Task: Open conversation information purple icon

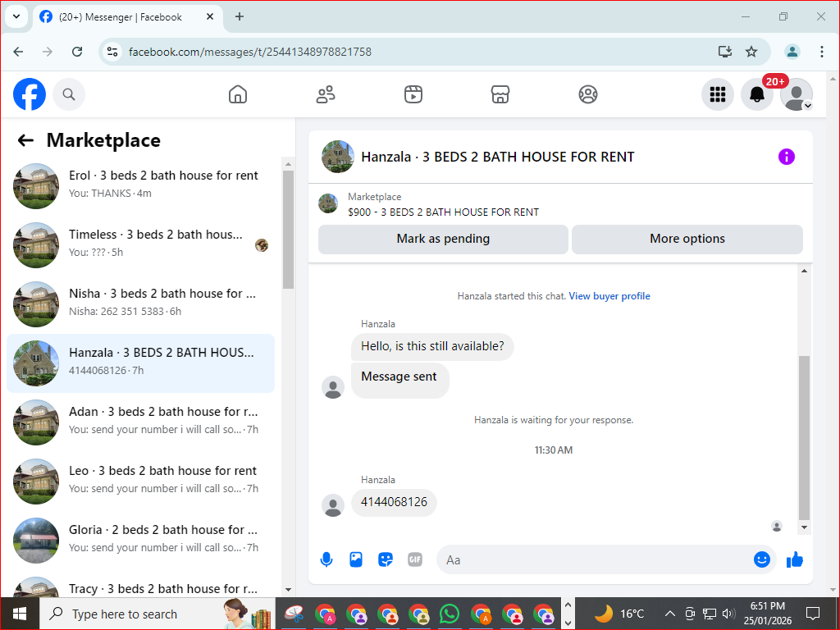Action: 786,157
